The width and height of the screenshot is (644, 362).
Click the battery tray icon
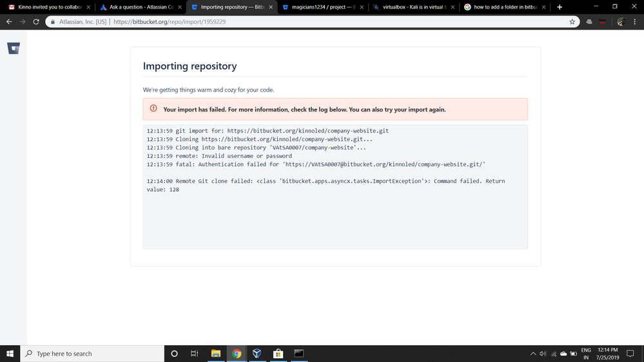pyautogui.click(x=574, y=354)
